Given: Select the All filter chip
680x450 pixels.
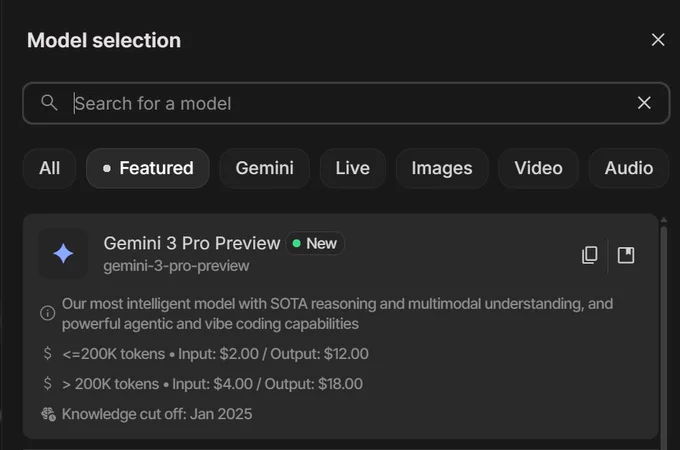Looking at the screenshot, I should 49,168.
